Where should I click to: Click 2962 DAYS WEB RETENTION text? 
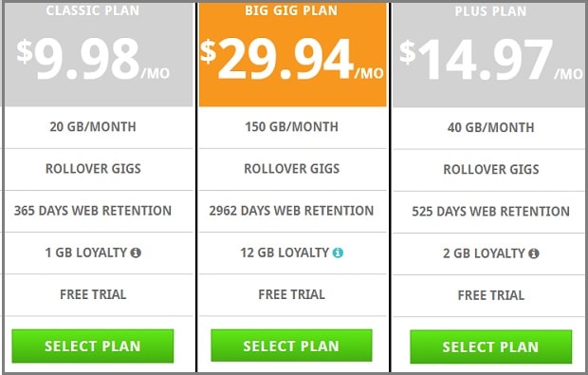pos(291,211)
